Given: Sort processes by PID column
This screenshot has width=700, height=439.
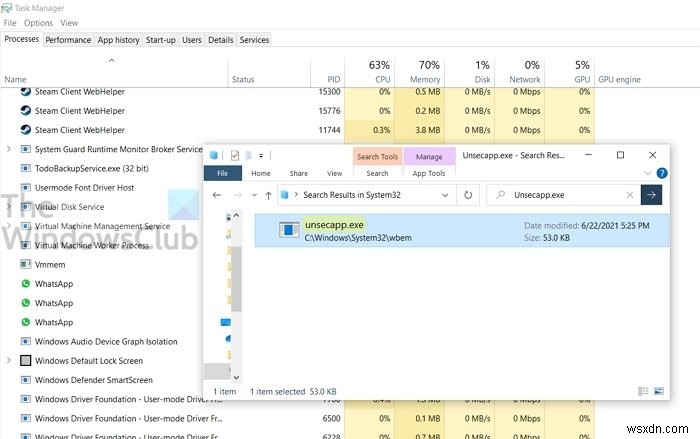Looking at the screenshot, I should point(333,79).
